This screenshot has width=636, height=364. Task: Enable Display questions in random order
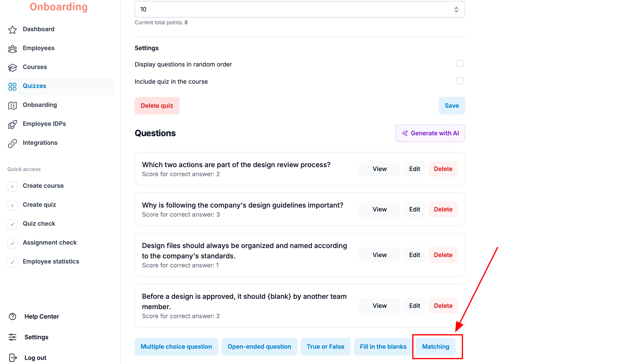[x=460, y=63]
